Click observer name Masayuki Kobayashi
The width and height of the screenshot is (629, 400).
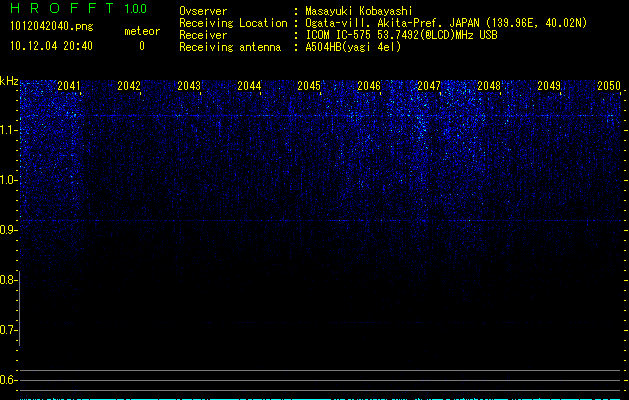point(359,11)
